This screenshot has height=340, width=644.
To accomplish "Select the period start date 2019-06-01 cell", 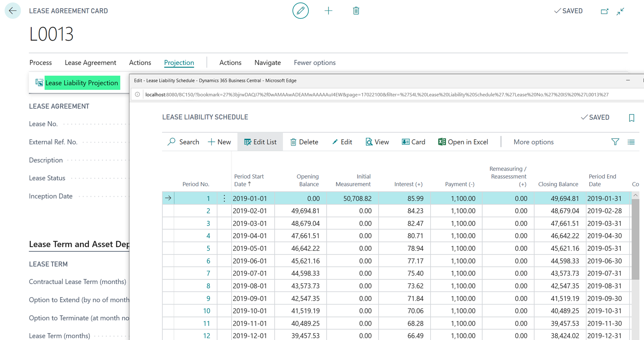I will point(253,261).
